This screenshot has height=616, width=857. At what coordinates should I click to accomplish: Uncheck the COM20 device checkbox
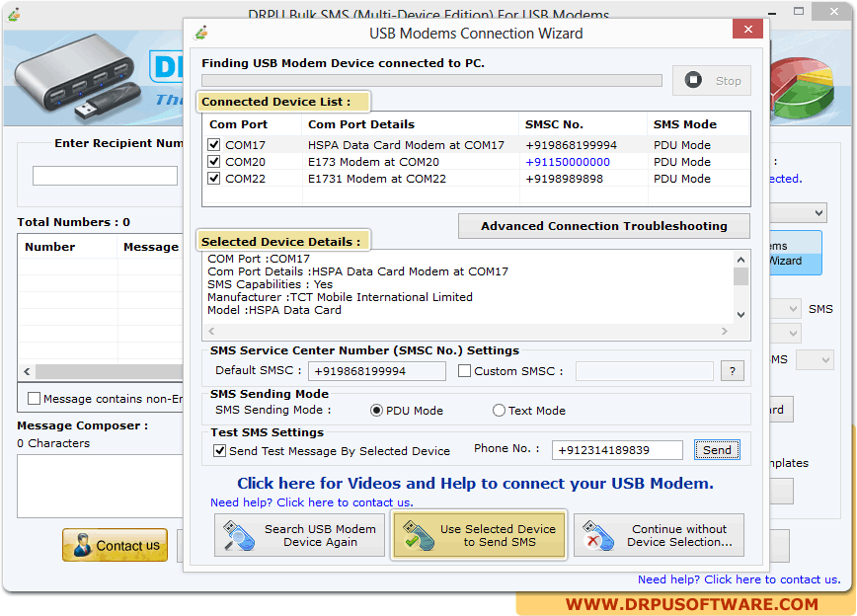coord(213,162)
